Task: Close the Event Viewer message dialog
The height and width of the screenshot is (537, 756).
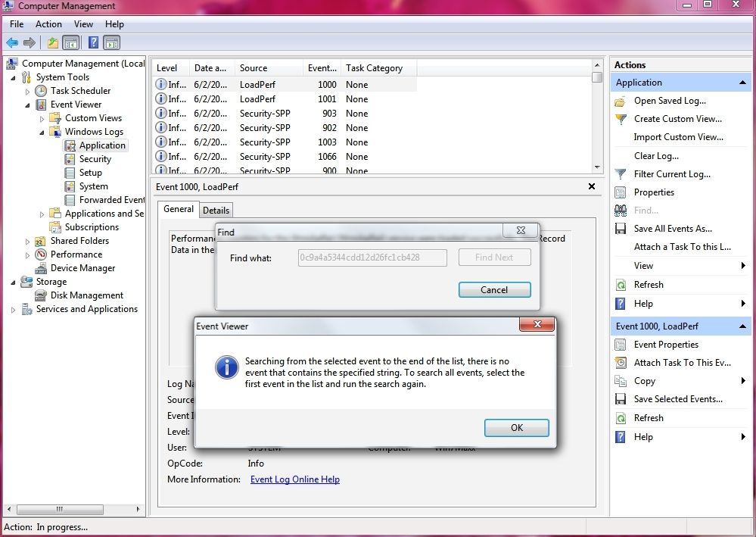Action: point(537,324)
